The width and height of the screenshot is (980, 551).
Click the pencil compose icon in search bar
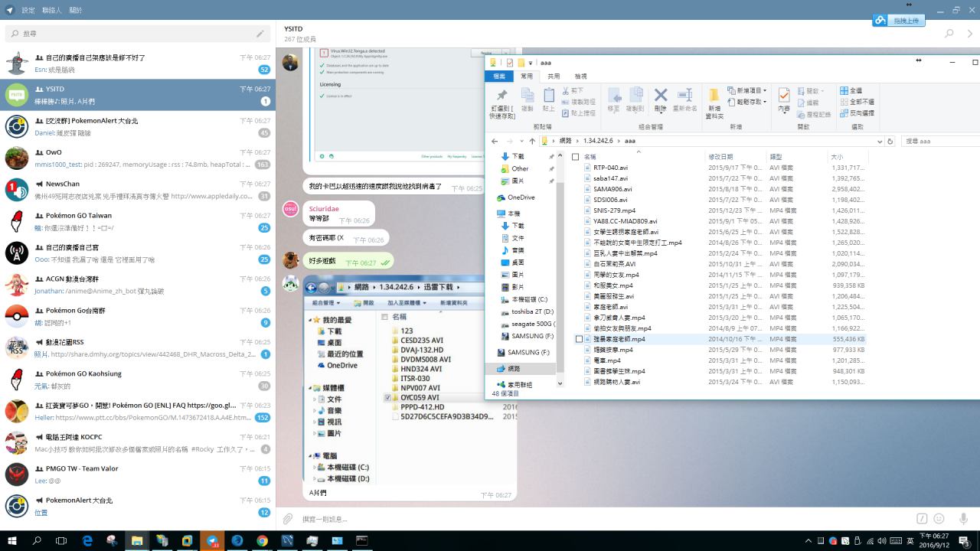260,34
